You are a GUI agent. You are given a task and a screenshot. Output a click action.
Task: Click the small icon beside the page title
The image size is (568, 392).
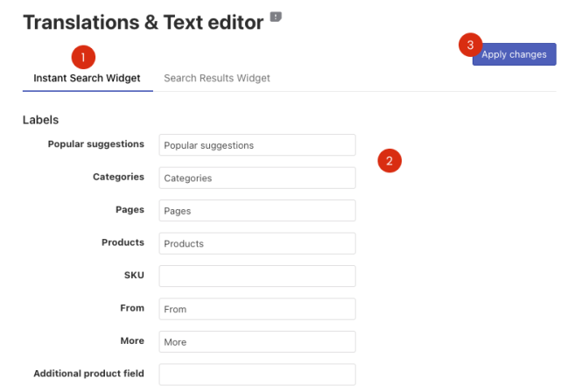click(277, 17)
